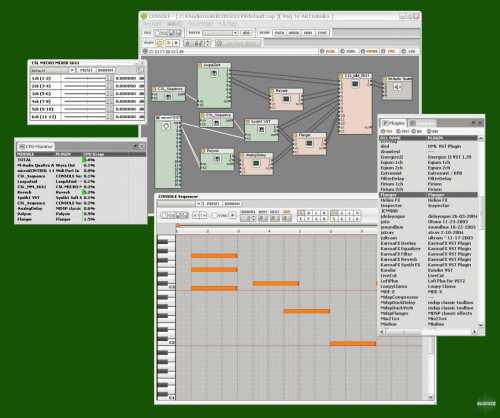Select the second radio filter in Plugins panel

(x=398, y=131)
